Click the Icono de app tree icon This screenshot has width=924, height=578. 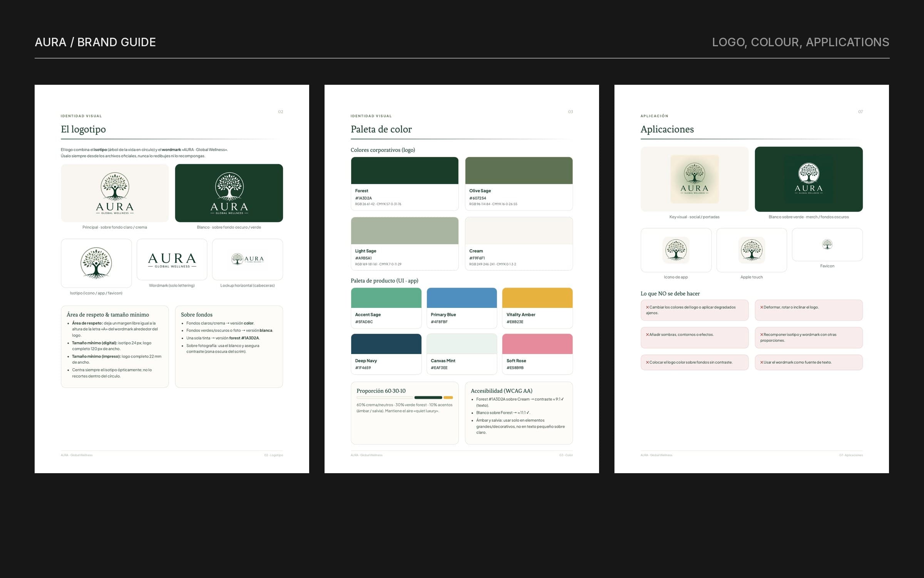[x=676, y=250]
